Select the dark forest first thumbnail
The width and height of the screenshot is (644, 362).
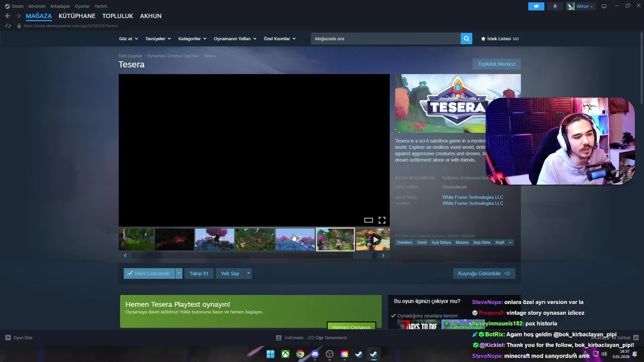[x=136, y=239]
